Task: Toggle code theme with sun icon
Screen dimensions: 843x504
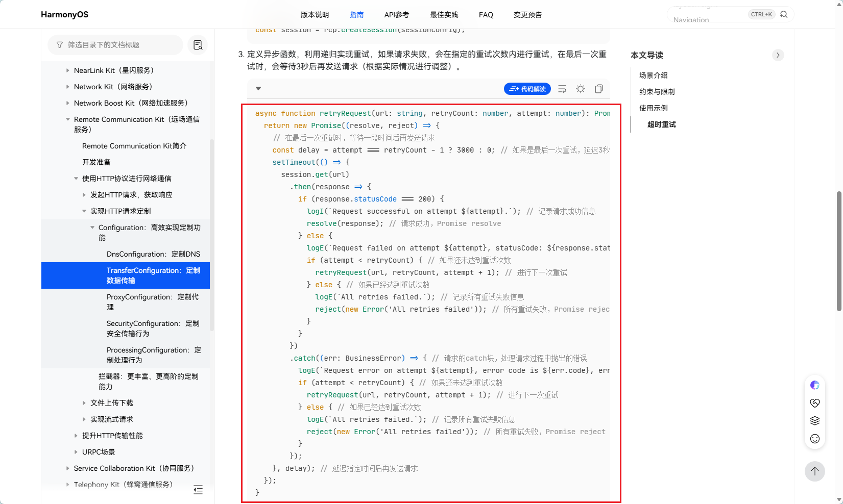Action: [581, 89]
